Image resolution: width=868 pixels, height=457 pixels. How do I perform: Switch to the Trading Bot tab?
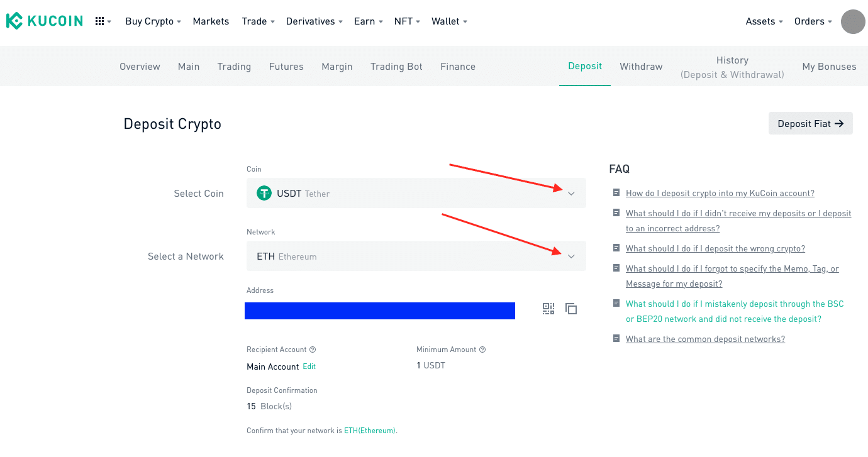pos(396,67)
